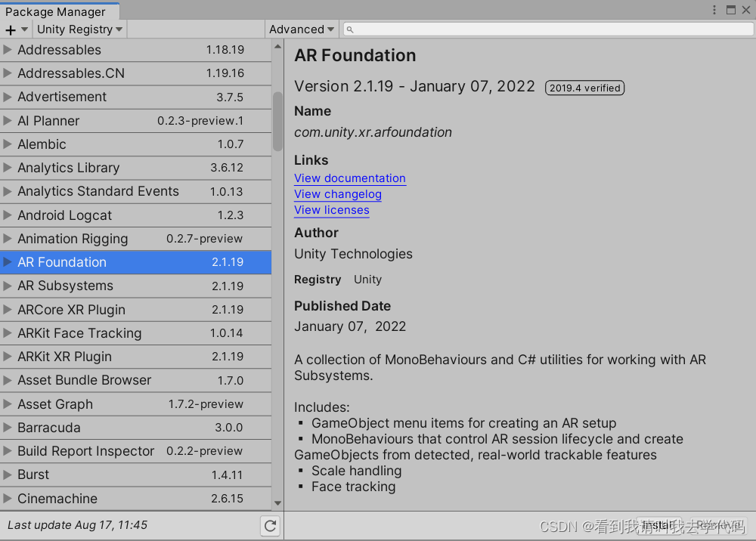Click the 2019.4 verified badge
756x541 pixels.
584,88
